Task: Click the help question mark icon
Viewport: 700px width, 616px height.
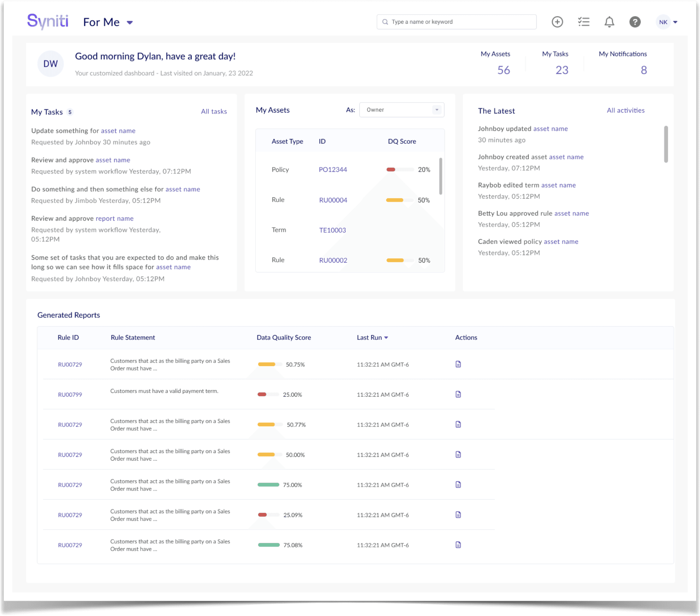Action: pos(635,22)
